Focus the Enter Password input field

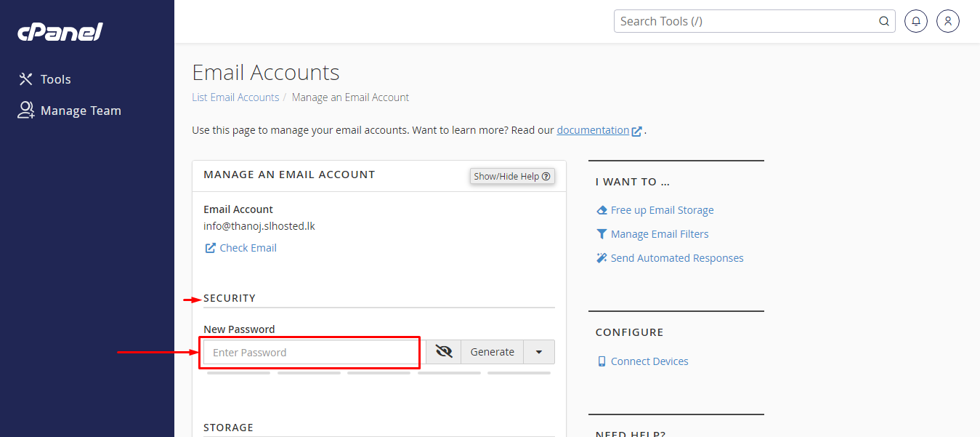coord(309,353)
